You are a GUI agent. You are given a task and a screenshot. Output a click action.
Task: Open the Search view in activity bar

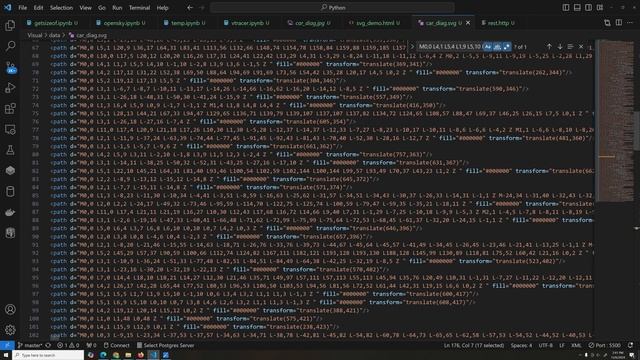10,46
